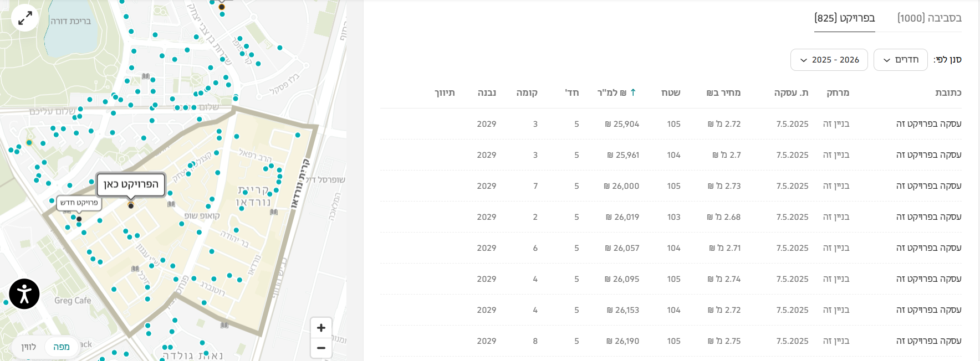Viewport: 980px width, 361px height.
Task: Zoom in on the map
Action: point(321,328)
